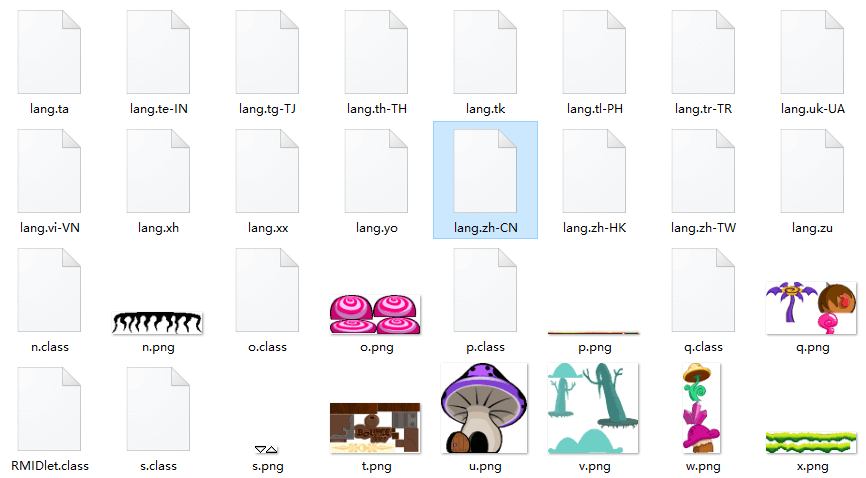Viewport: 866px width, 478px height.
Task: Select the lang.xx file icon
Action: point(267,171)
